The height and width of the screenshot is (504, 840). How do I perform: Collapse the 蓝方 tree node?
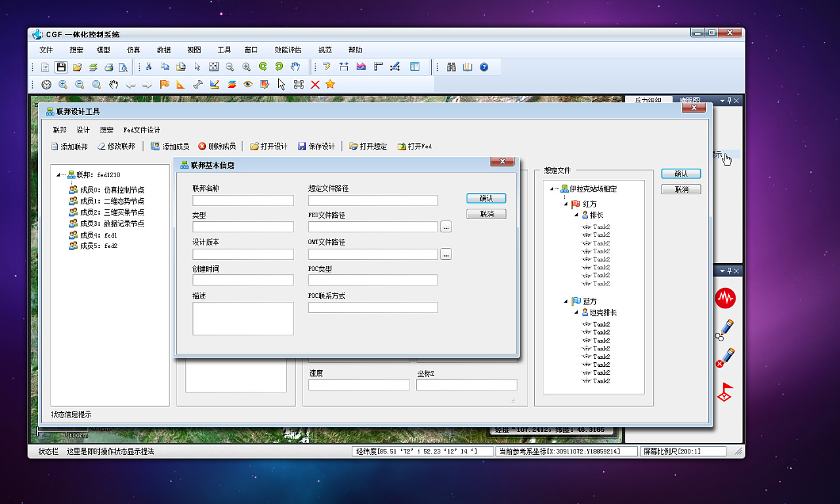(566, 301)
